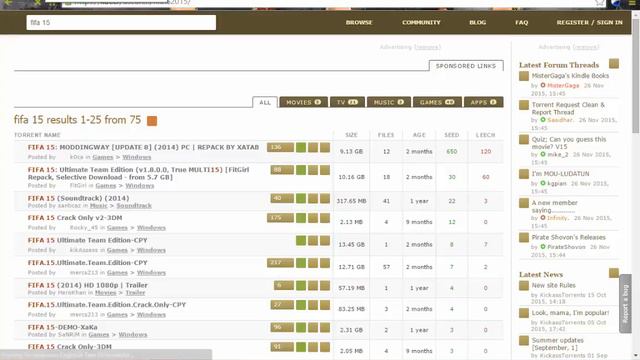
Task: Open Torrent Request Clean & Report Thread
Action: coord(568,109)
